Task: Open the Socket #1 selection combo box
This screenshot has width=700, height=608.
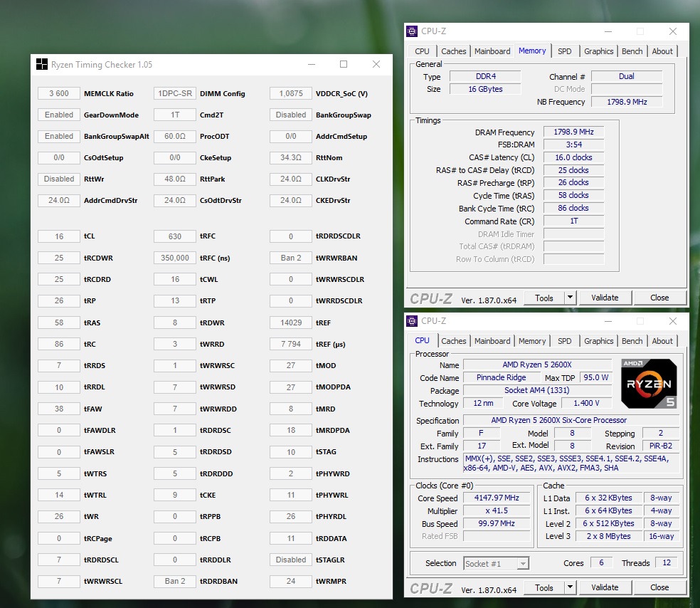Action: [497, 563]
